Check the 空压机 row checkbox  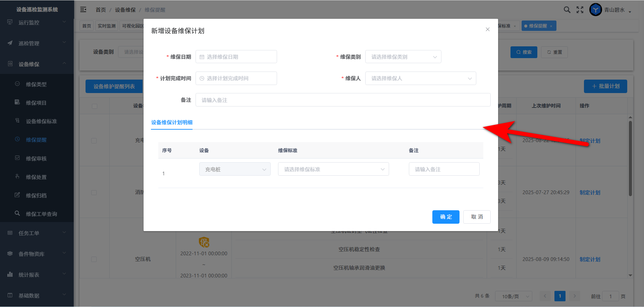pyautogui.click(x=94, y=259)
